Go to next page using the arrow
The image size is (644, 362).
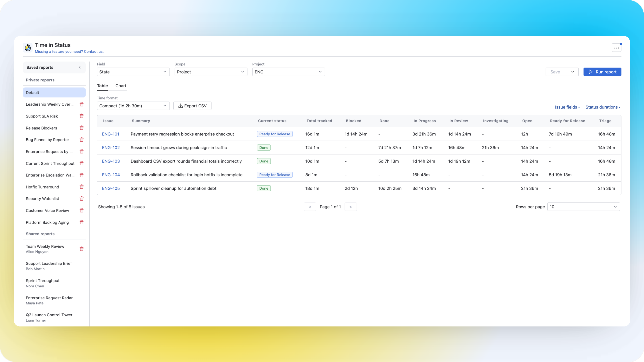tap(351, 207)
